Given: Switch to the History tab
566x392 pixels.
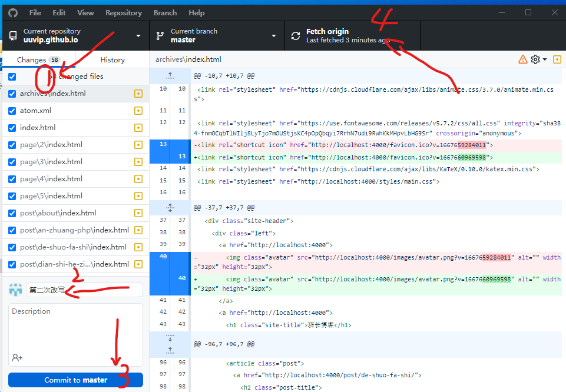Looking at the screenshot, I should tap(112, 60).
